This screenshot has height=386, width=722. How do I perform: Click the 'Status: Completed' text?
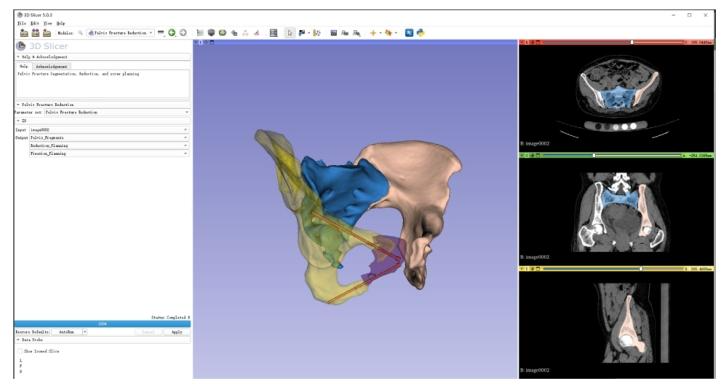(x=170, y=317)
